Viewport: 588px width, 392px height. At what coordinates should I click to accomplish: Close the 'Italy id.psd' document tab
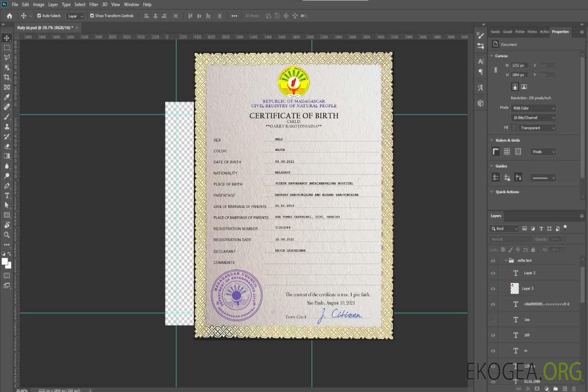tap(77, 28)
